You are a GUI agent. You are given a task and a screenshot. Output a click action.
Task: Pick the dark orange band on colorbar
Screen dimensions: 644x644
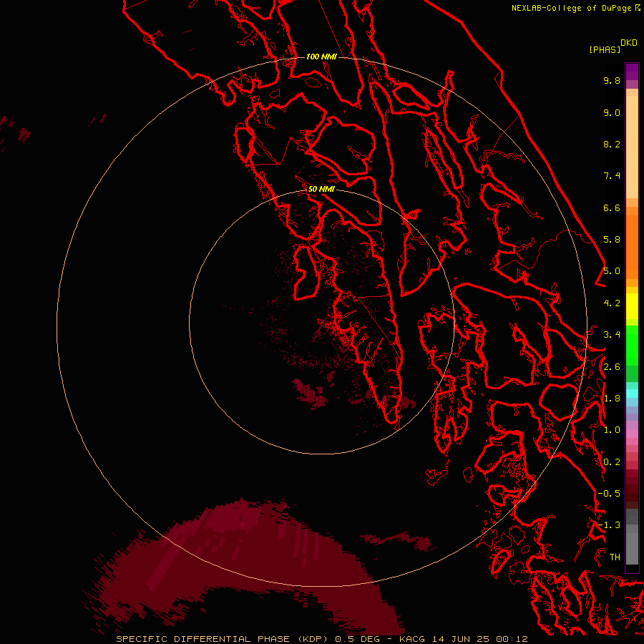[x=632, y=247]
